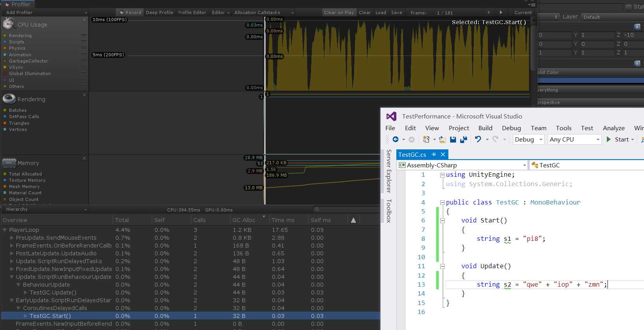Click the Undo arrow in Visual Studio
This screenshot has width=644, height=330.
pyautogui.click(x=478, y=139)
